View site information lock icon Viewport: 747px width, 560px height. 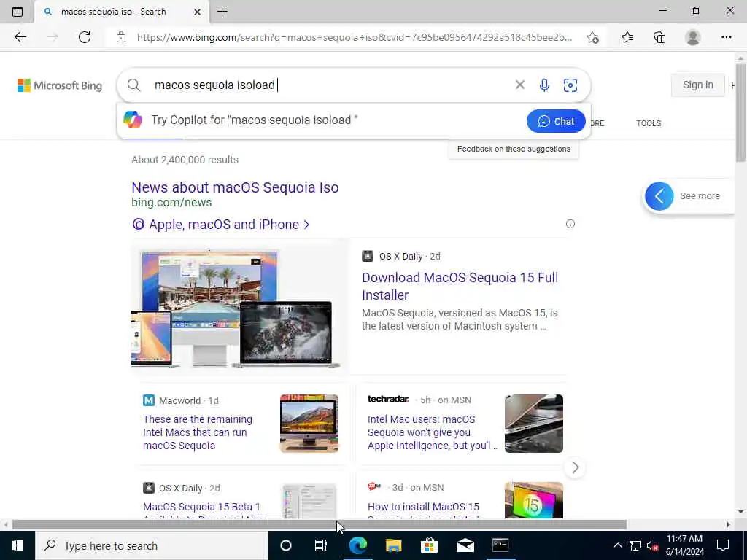(121, 37)
